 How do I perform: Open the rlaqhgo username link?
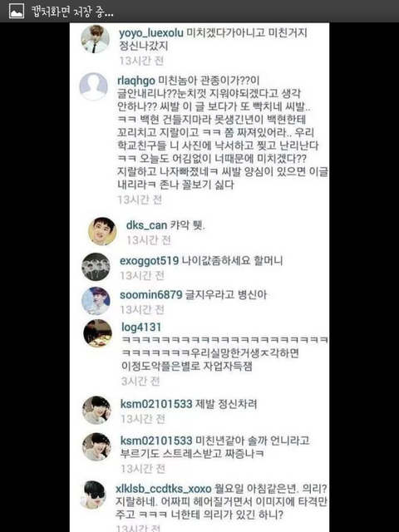(136, 81)
